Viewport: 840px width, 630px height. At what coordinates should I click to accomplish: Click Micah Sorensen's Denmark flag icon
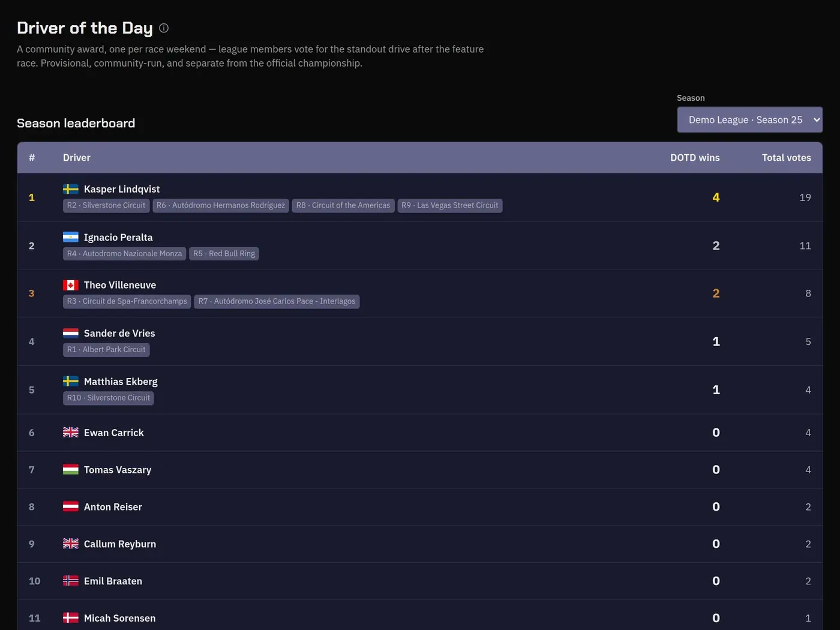click(x=71, y=618)
